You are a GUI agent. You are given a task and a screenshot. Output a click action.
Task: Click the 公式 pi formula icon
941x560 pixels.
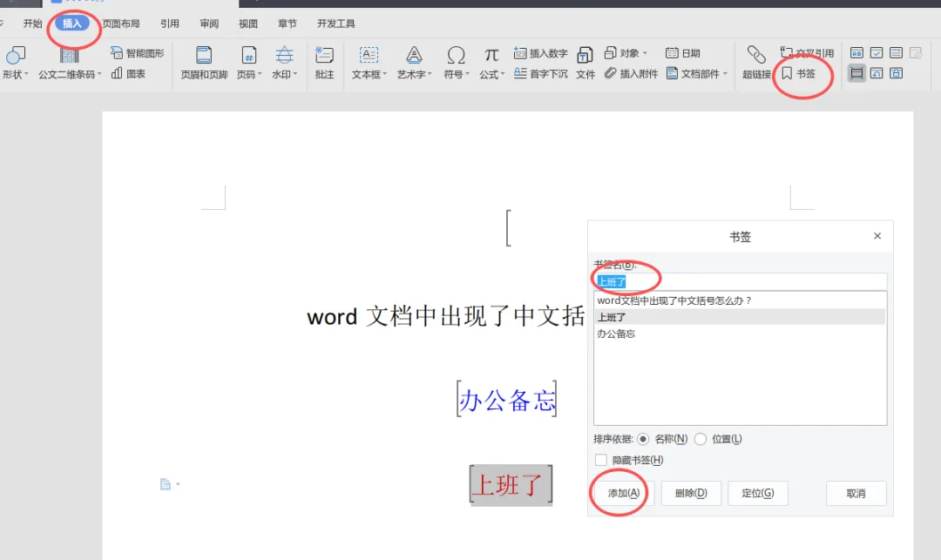(491, 55)
